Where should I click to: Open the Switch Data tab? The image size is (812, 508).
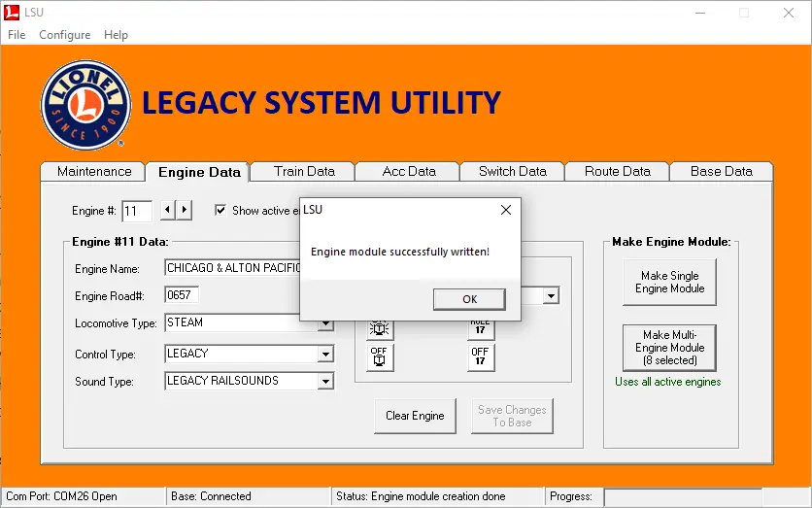pyautogui.click(x=513, y=171)
